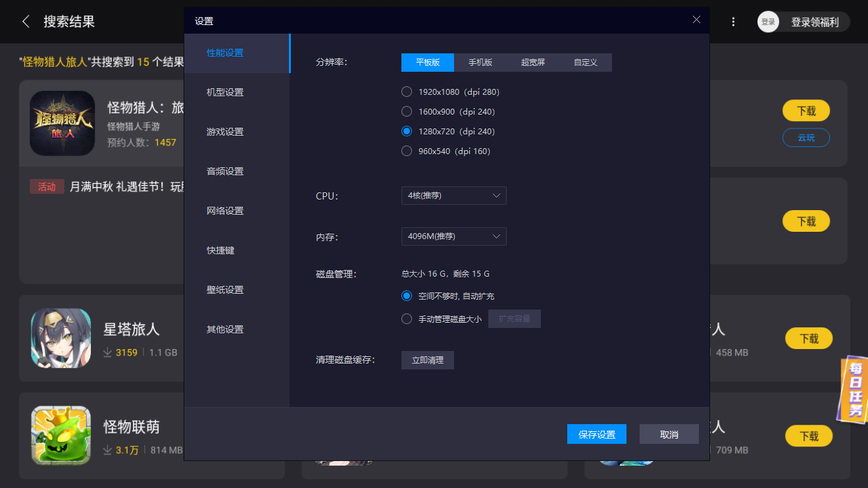Close the 设置 dialog with X icon
Image resolution: width=868 pixels, height=488 pixels.
[x=696, y=20]
